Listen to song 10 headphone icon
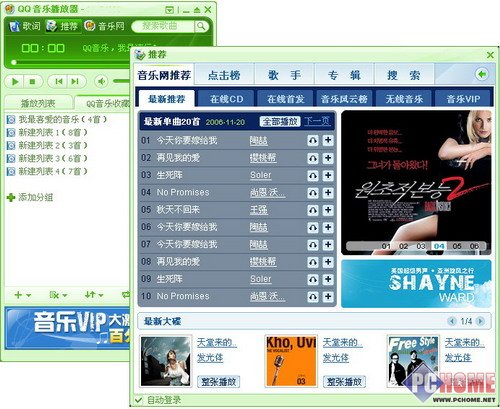 tap(313, 296)
